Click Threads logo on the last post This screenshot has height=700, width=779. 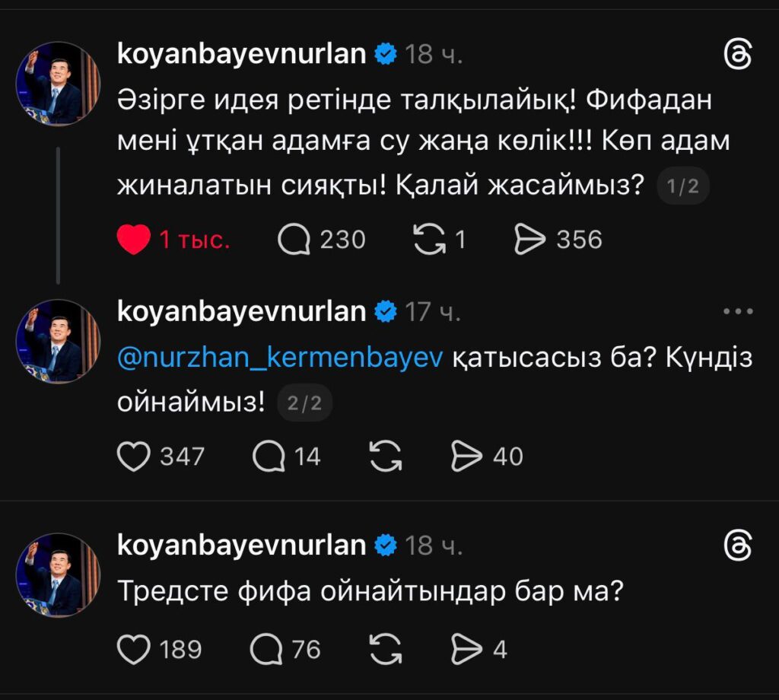[x=738, y=546]
